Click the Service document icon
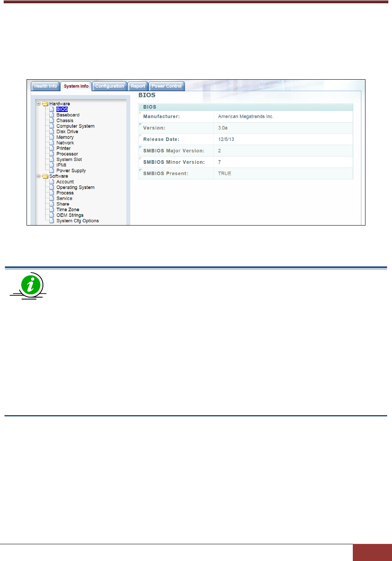The width and height of the screenshot is (392, 561). pos(52,199)
